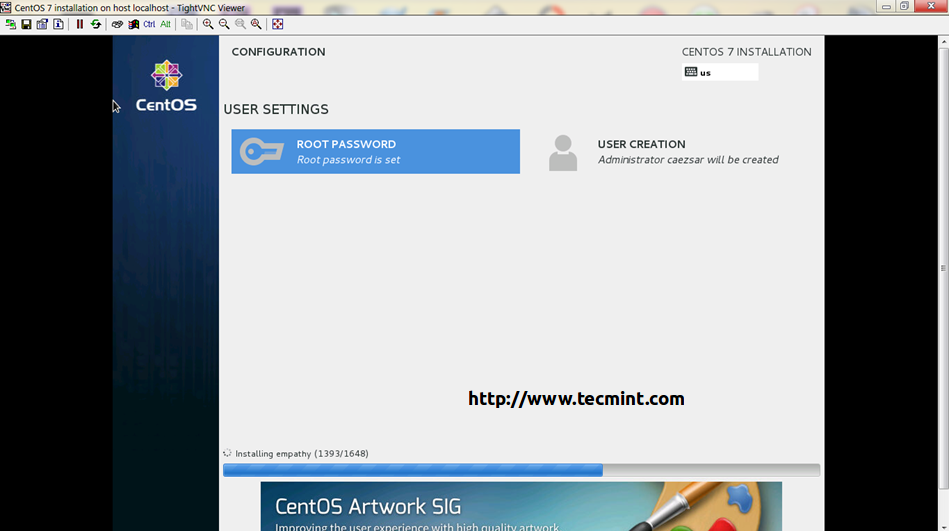Pause the VNC session
949x531 pixels.
79,24
